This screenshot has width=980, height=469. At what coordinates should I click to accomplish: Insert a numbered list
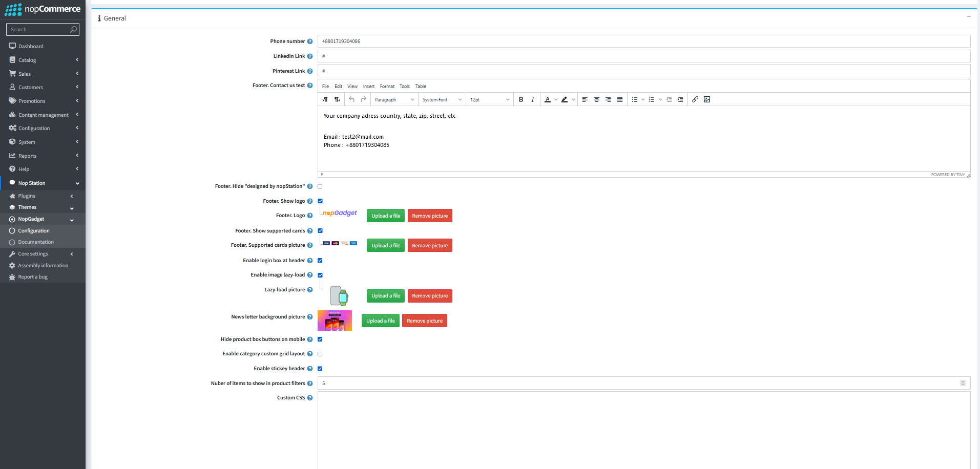click(652, 99)
